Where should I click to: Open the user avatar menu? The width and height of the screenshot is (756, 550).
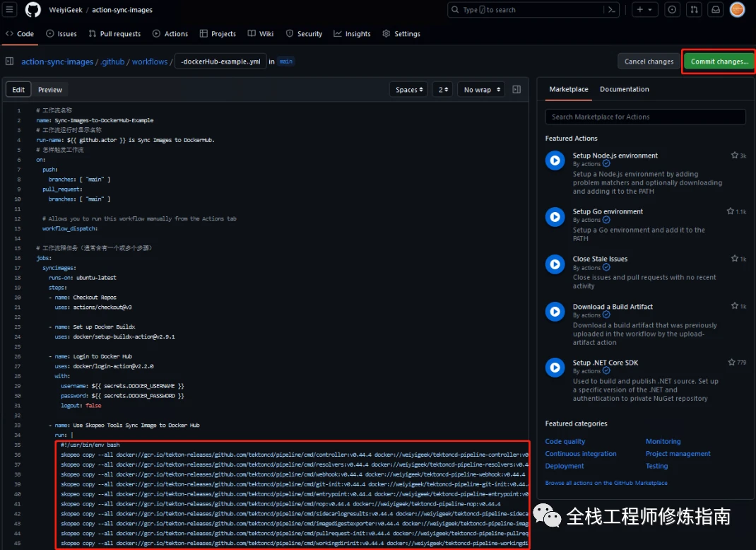[737, 10]
